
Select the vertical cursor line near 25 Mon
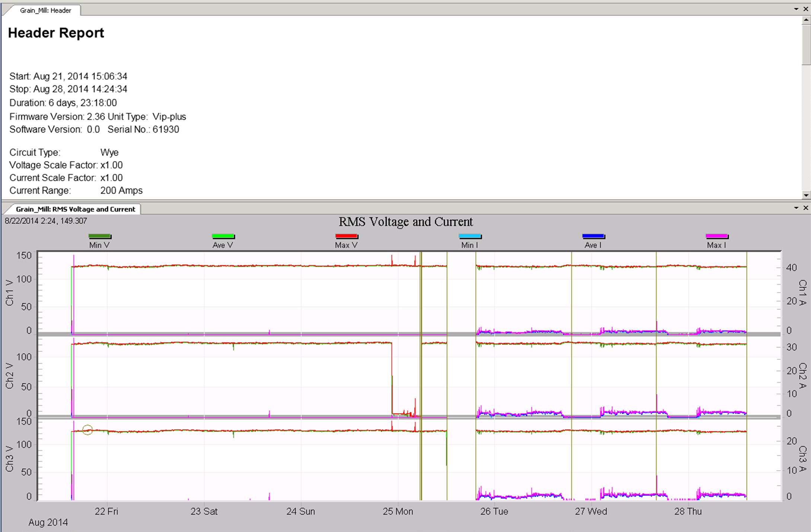421,372
